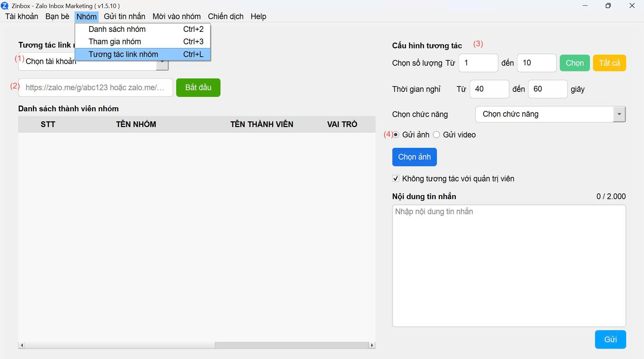Click the blue Chọn ảnh button

click(414, 157)
